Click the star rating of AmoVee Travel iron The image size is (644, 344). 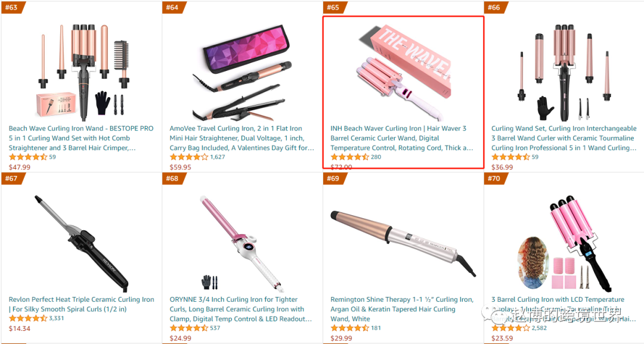(189, 157)
